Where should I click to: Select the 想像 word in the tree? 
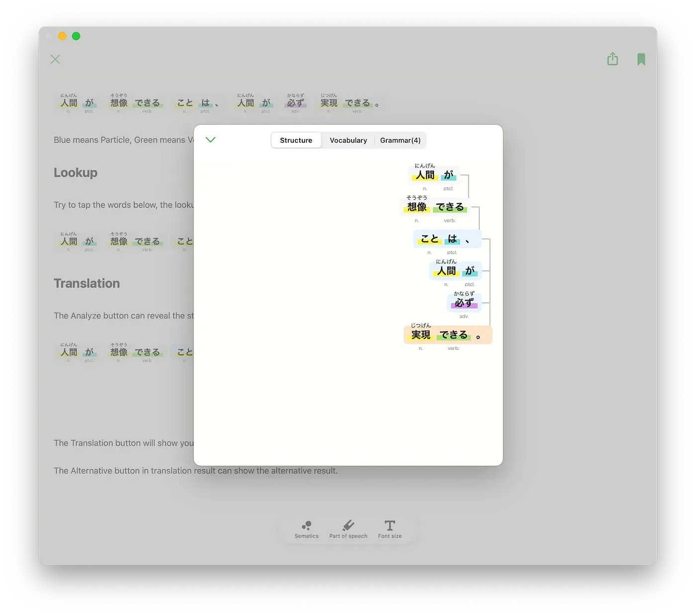pyautogui.click(x=417, y=207)
